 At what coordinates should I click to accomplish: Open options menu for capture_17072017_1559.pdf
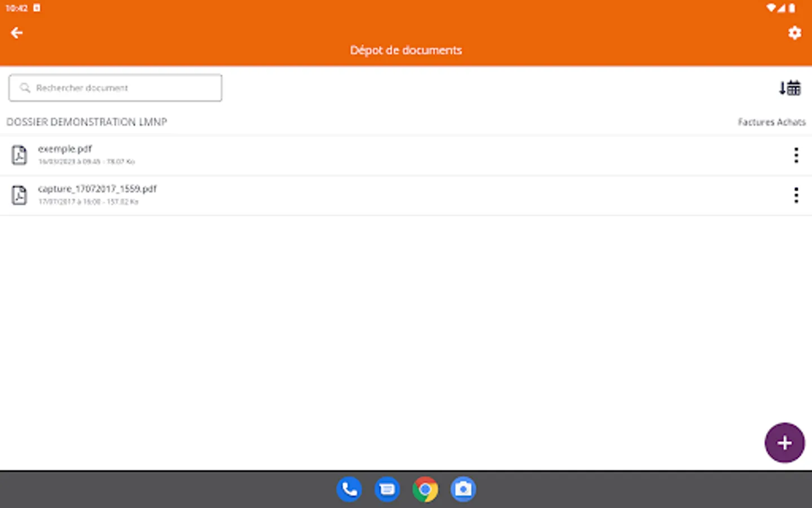pos(796,195)
